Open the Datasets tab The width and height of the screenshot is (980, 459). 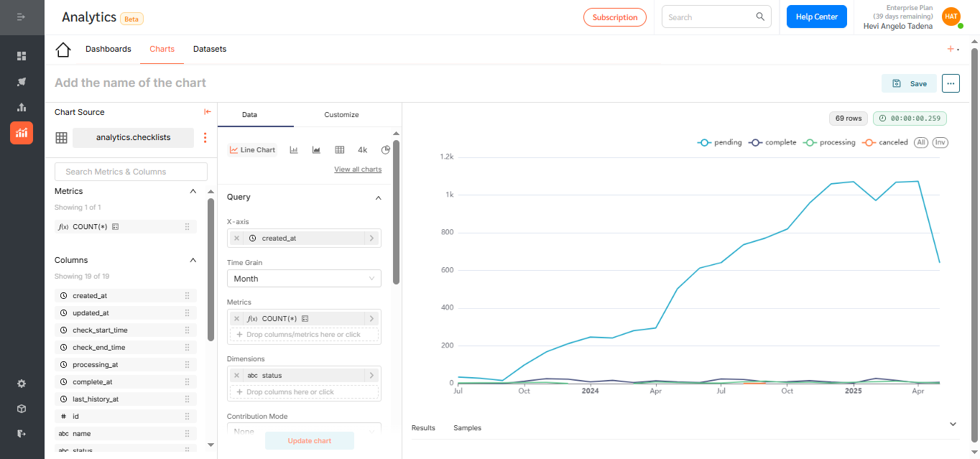pos(210,50)
